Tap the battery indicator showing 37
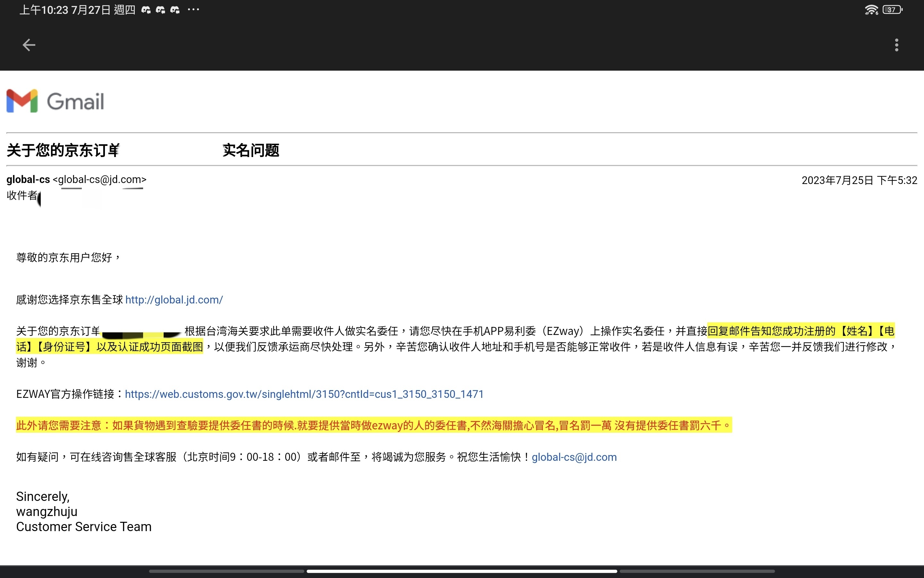924x578 pixels. point(892,10)
